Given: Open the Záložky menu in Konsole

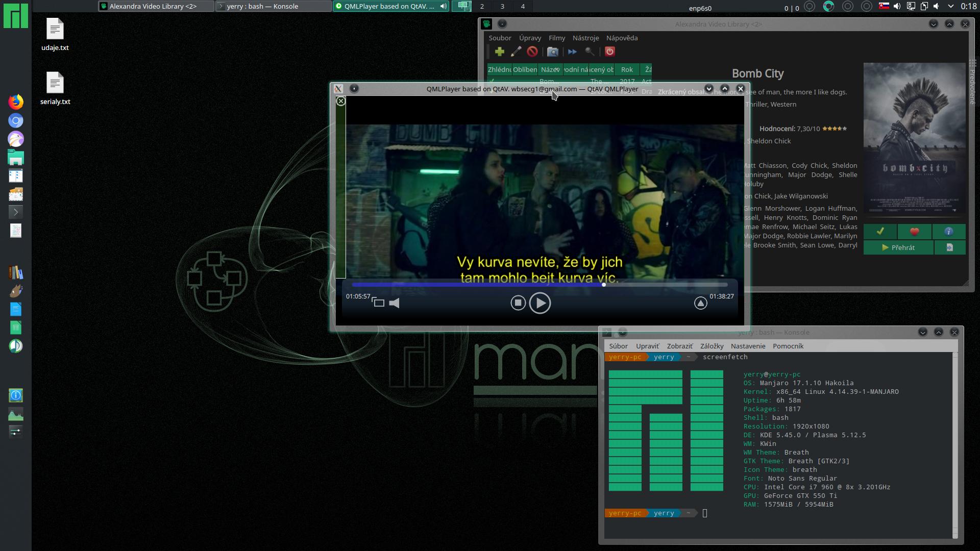Looking at the screenshot, I should tap(712, 346).
